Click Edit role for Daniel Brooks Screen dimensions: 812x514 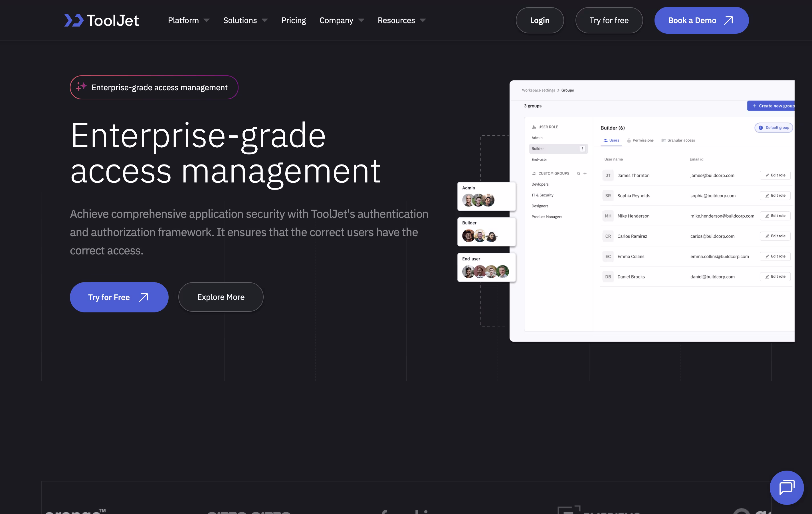point(775,276)
